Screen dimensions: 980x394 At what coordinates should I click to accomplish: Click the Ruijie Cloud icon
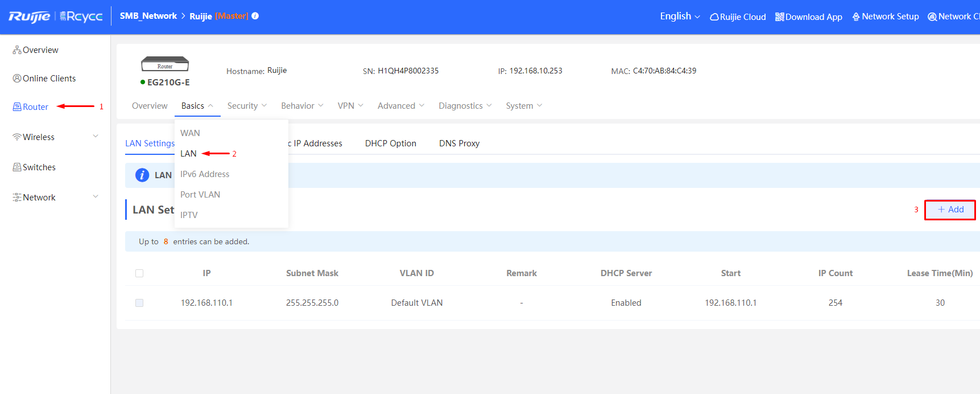714,17
